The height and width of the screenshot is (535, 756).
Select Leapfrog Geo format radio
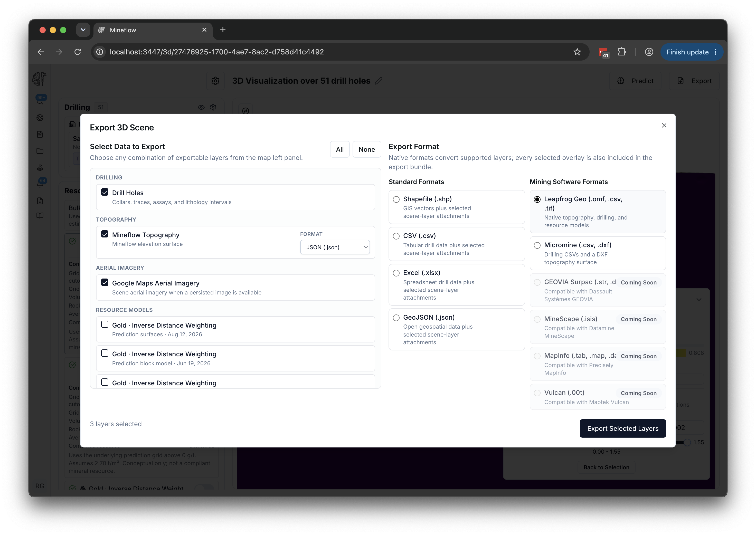click(537, 199)
